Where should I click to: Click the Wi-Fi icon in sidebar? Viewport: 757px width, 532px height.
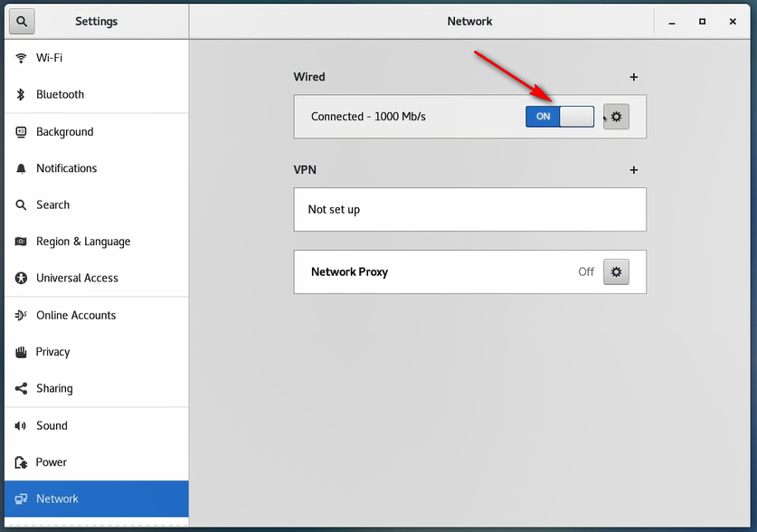click(x=21, y=58)
